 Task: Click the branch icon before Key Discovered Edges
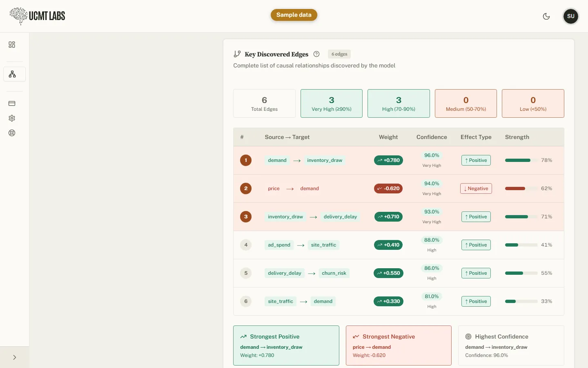(237, 54)
